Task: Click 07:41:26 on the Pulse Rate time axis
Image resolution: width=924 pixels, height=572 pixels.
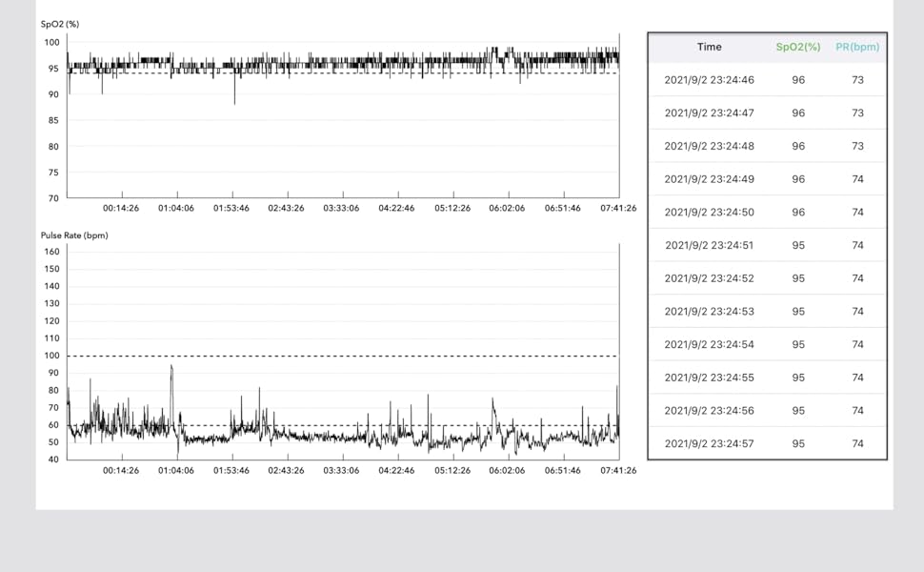Action: pos(617,470)
